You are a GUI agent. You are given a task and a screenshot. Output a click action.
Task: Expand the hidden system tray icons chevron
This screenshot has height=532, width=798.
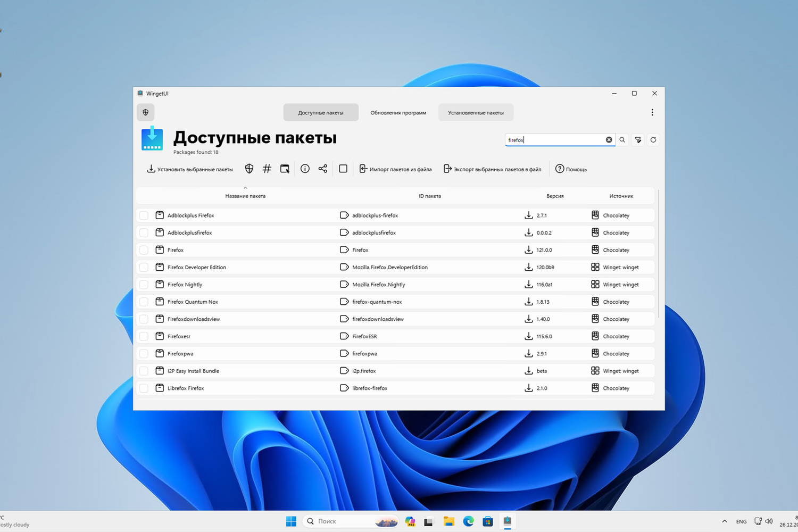724,521
